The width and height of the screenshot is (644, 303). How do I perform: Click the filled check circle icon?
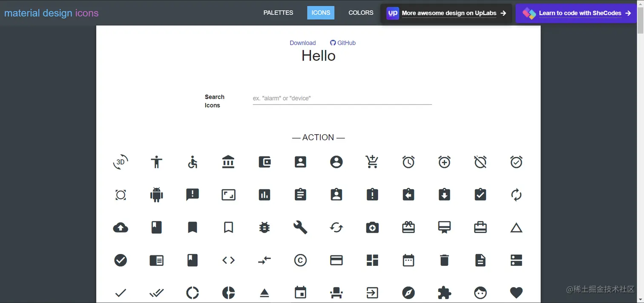tap(121, 260)
